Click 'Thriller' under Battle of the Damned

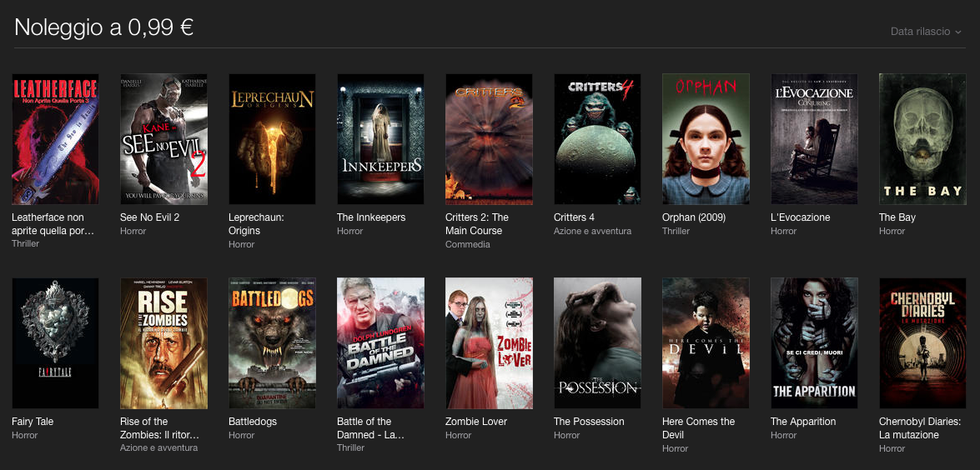350,447
